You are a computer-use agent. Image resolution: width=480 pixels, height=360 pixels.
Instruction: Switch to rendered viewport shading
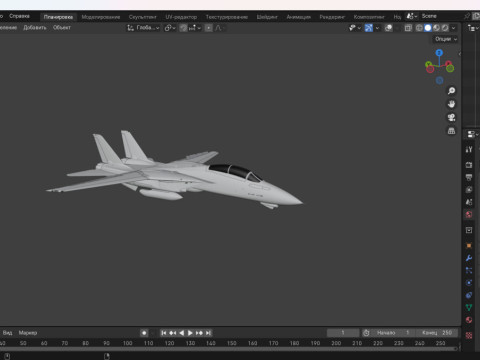point(445,28)
